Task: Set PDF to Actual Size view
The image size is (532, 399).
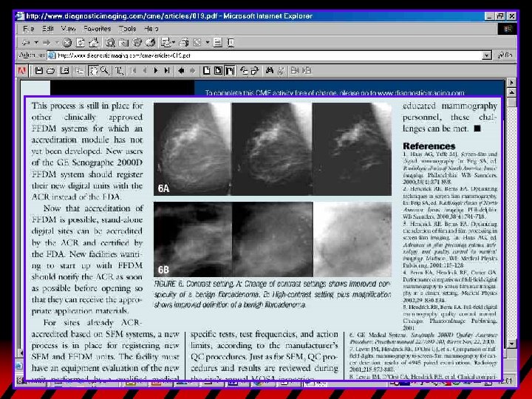Action: tap(206, 71)
